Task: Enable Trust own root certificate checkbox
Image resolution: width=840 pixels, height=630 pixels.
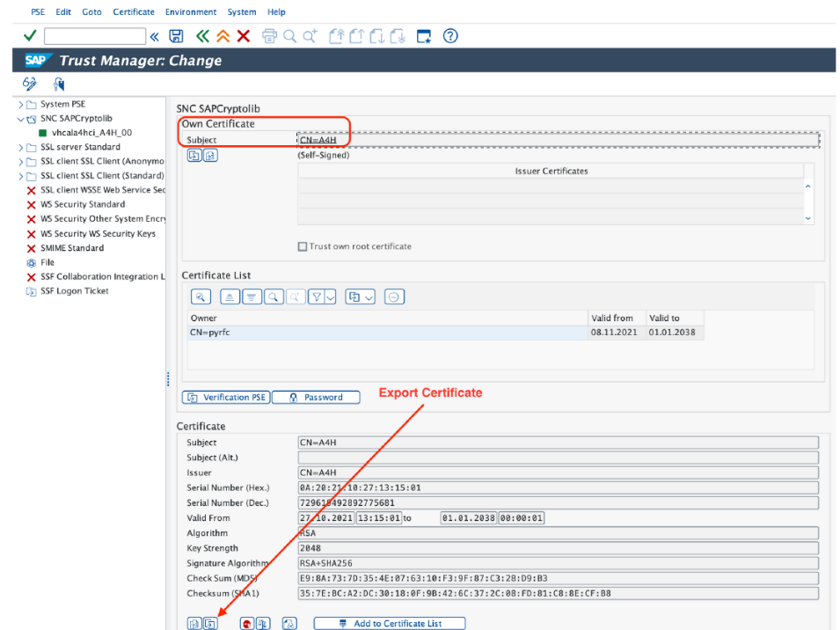Action: [303, 246]
